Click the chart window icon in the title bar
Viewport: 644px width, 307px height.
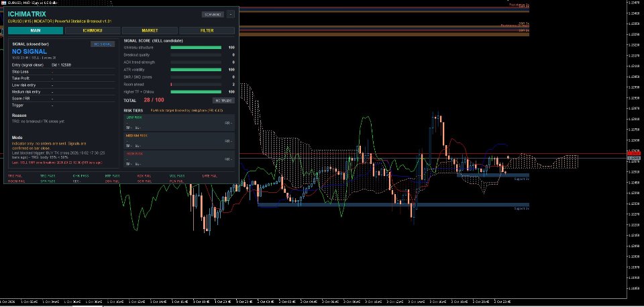click(4, 3)
